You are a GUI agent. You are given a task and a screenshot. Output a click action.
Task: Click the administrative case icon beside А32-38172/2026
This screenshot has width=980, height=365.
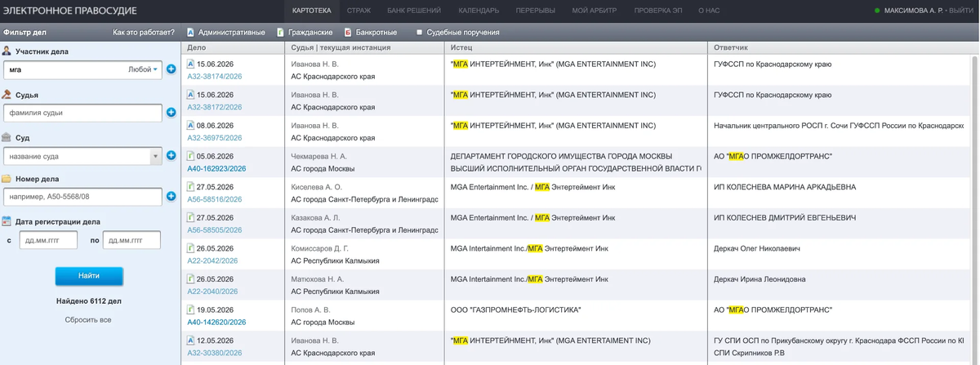point(190,95)
